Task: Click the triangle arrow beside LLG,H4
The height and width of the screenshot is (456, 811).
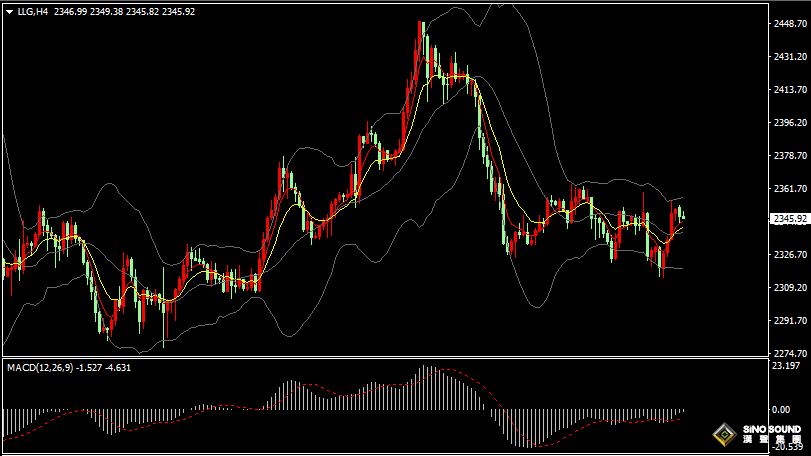Action: point(9,12)
